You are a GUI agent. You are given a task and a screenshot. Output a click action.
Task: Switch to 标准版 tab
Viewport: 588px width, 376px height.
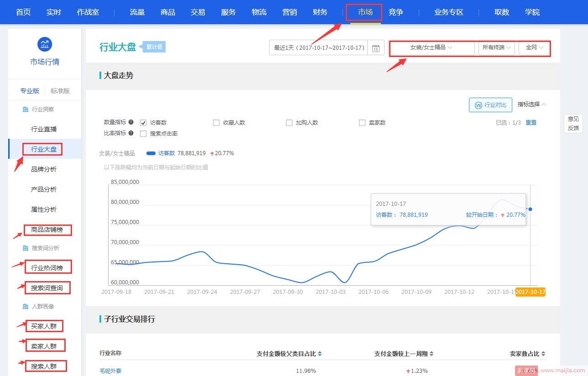(60, 91)
